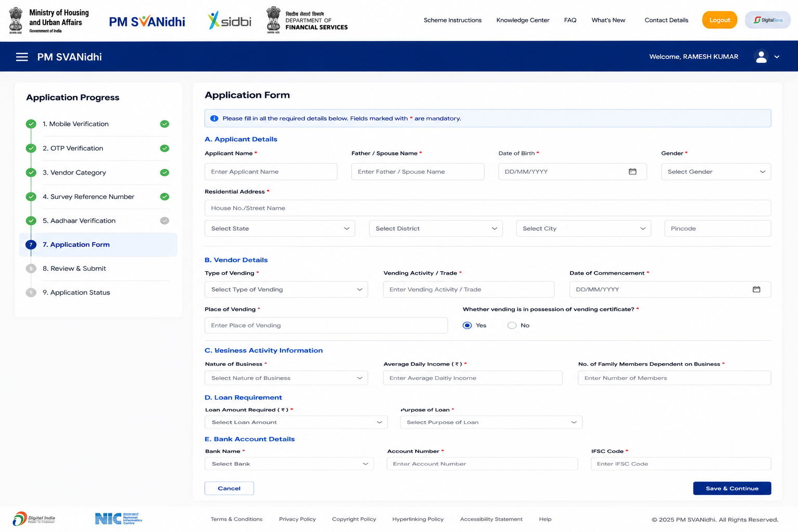Open Aadhaar Verification step
Screen dimensions: 798x532
79,221
